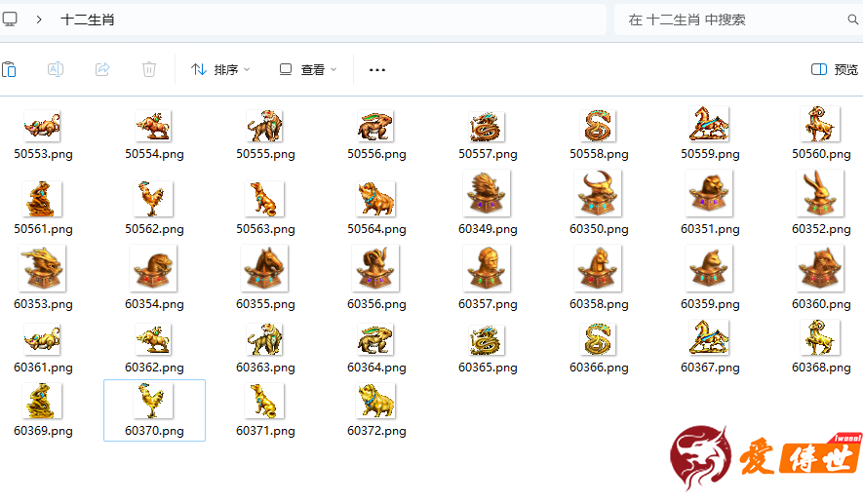863x504 pixels.
Task: Expand the breadcrumb chevron before 十二生肖
Action: point(38,19)
